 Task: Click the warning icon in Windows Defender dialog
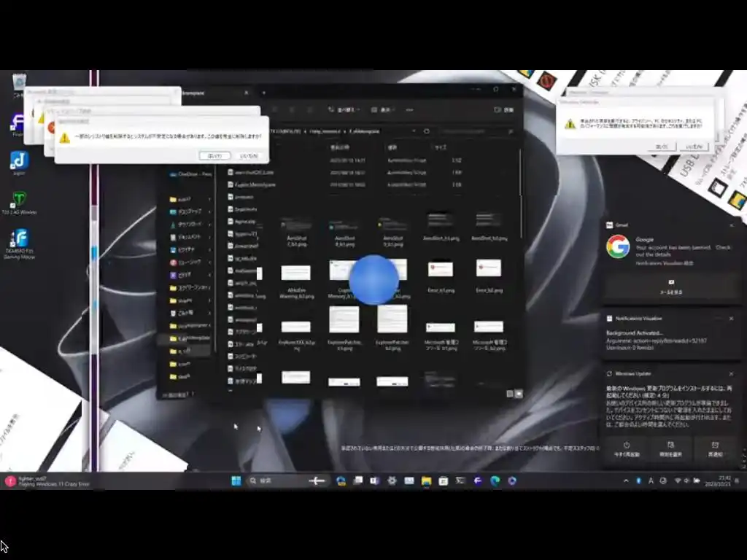[570, 124]
